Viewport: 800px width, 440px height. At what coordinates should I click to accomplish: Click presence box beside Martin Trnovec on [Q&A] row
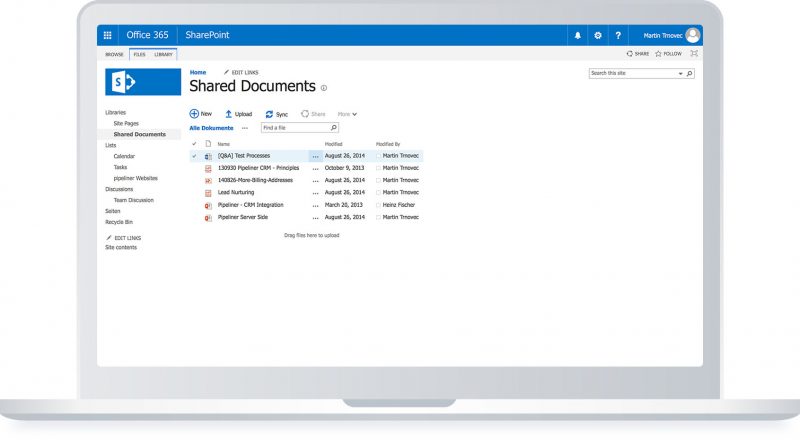pyautogui.click(x=379, y=156)
